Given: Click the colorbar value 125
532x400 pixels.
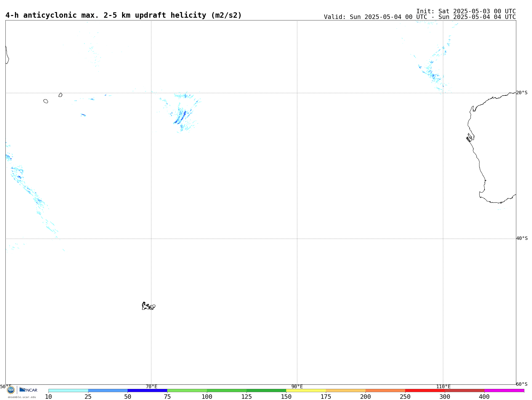Looking at the screenshot, I should click(x=247, y=397).
